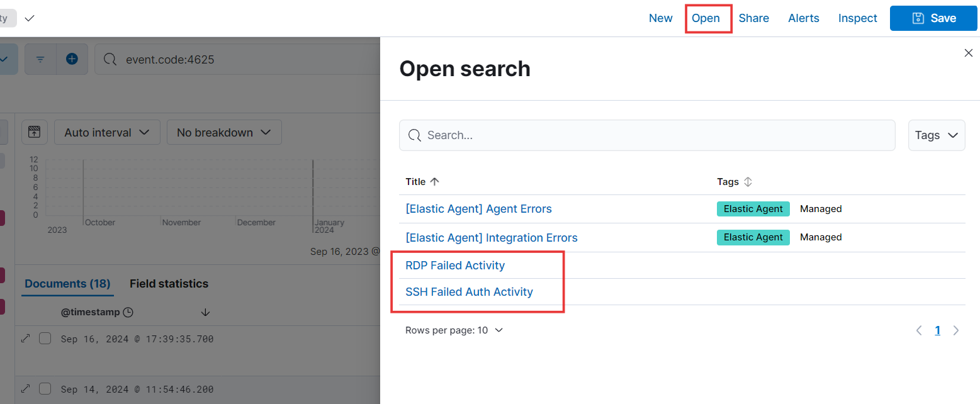Open the No breakdown dropdown
The image size is (980, 404).
[x=224, y=132]
